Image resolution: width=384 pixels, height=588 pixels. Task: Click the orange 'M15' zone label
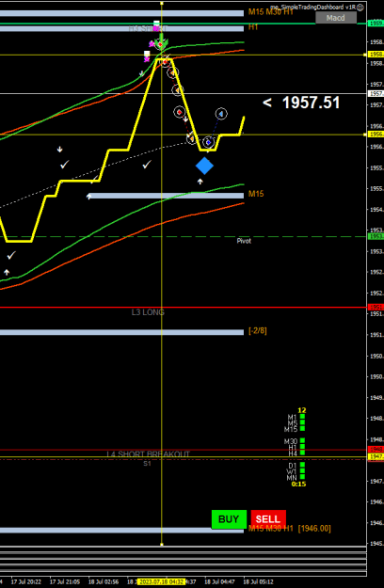256,194
